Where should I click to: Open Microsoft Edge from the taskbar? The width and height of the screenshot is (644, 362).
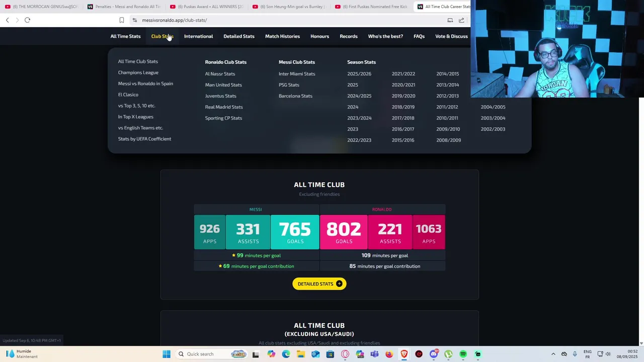(x=286, y=354)
